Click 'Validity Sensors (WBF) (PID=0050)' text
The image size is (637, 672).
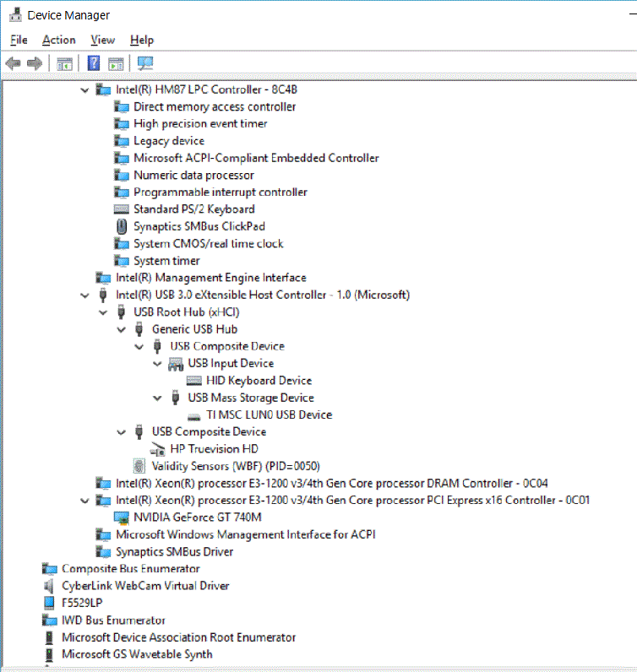click(x=236, y=466)
